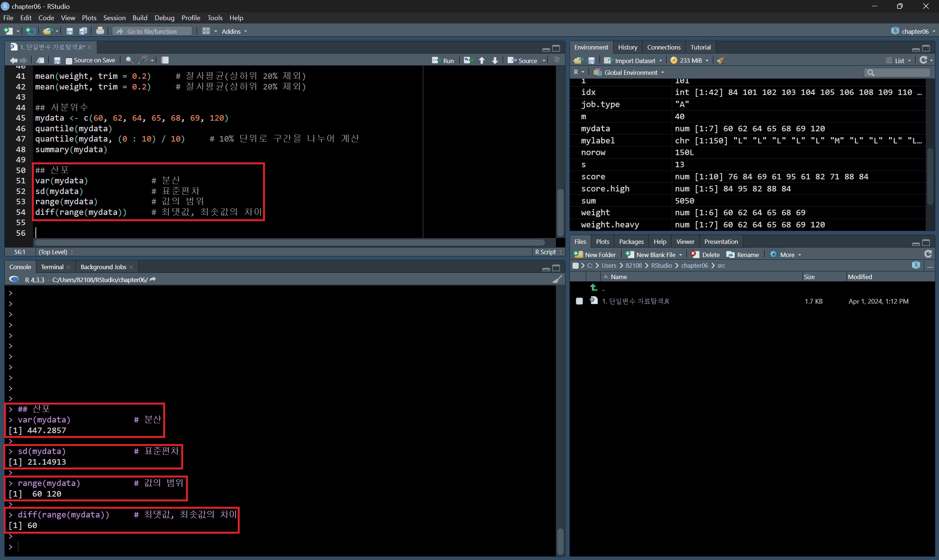Click the New Folder button
939x560 pixels.
pyautogui.click(x=595, y=255)
